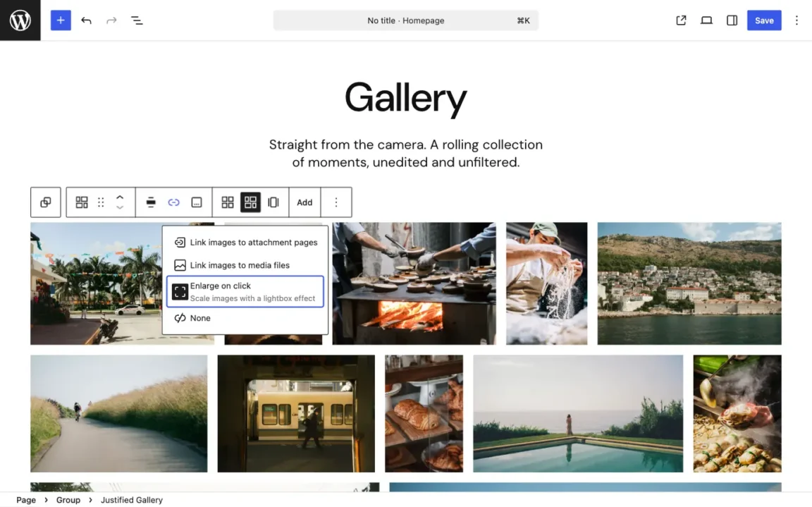Image resolution: width=812 pixels, height=507 pixels.
Task: Choose Link images to attachment pages
Action: point(245,243)
